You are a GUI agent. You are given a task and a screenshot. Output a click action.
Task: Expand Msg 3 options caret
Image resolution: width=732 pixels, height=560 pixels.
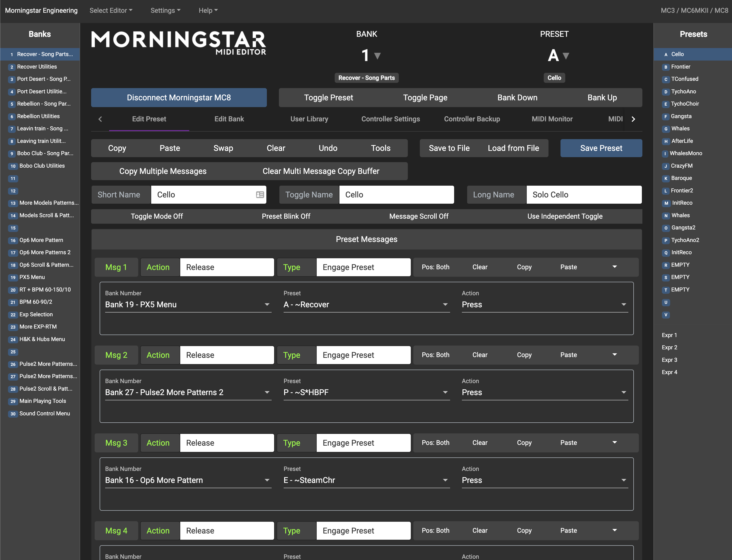614,443
